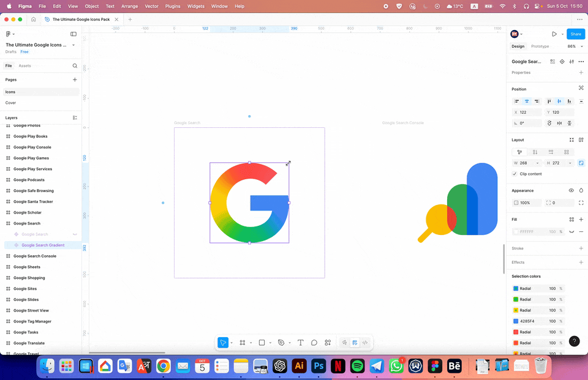Select the Text tool

(x=300, y=343)
